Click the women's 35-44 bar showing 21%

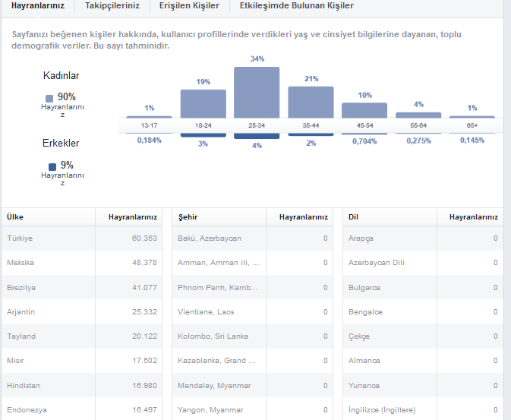[311, 103]
